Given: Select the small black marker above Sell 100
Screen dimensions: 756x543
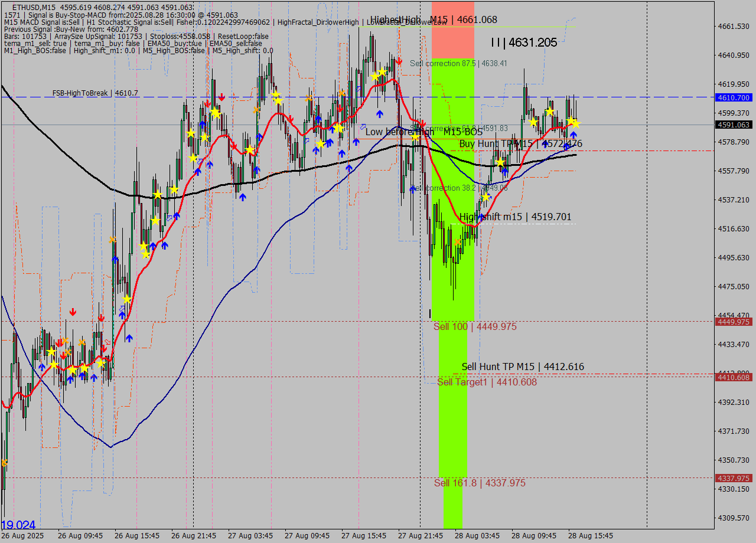Looking at the screenshot, I should click(430, 313).
